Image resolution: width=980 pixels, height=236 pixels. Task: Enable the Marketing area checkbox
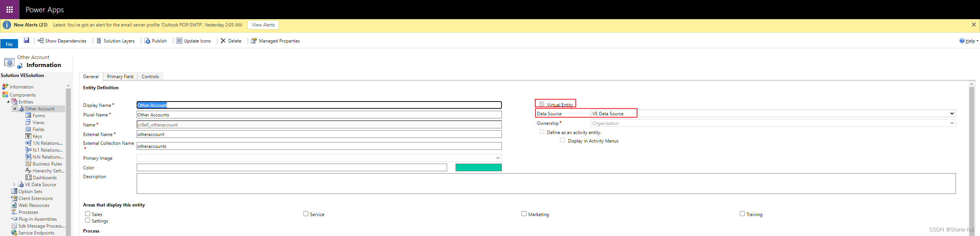click(x=524, y=214)
